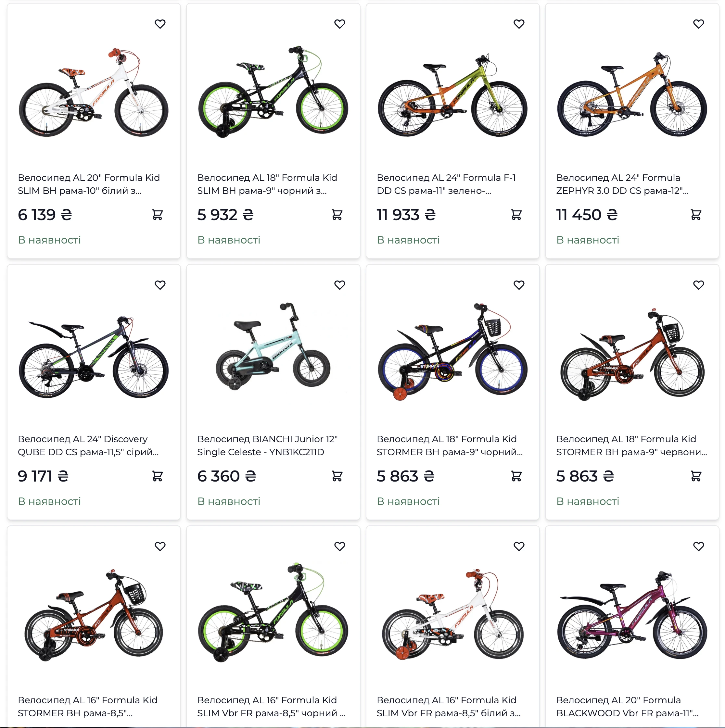Favorite the red STORMER 16" bike
Image resolution: width=725 pixels, height=728 pixels.
(x=160, y=546)
